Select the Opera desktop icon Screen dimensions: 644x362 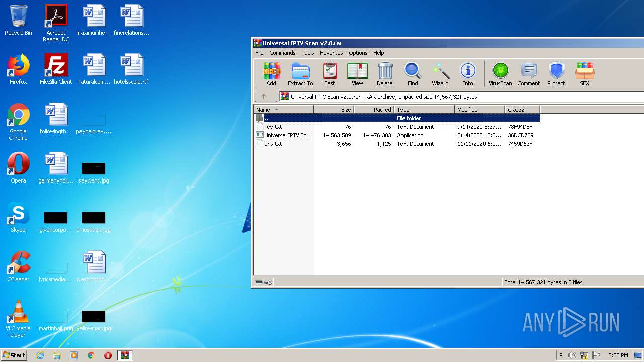pyautogui.click(x=18, y=168)
